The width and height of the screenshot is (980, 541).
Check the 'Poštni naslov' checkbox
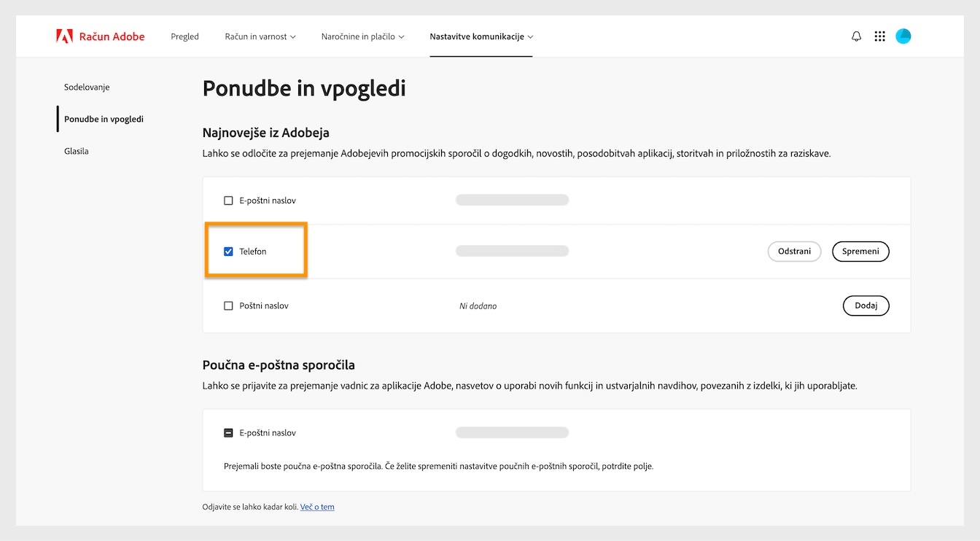click(228, 305)
